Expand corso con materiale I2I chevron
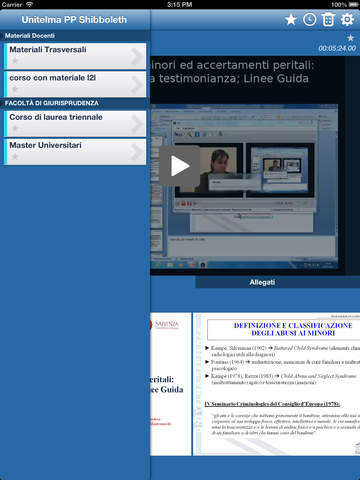This screenshot has height=480, width=360. coord(137,84)
